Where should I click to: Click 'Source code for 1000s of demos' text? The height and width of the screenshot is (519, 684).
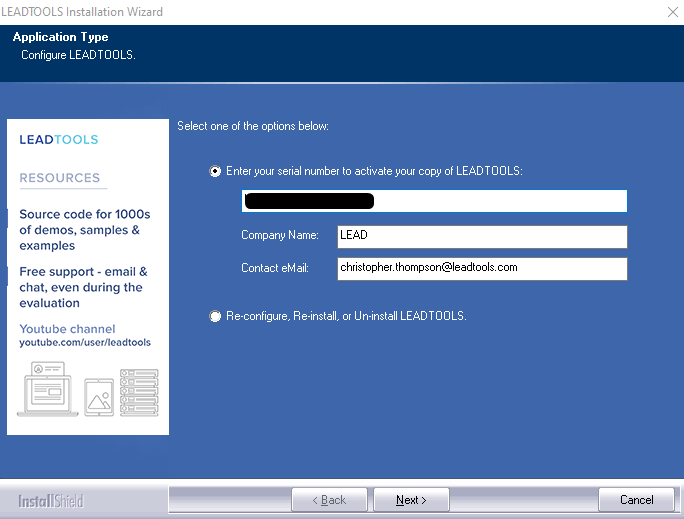[x=85, y=230]
